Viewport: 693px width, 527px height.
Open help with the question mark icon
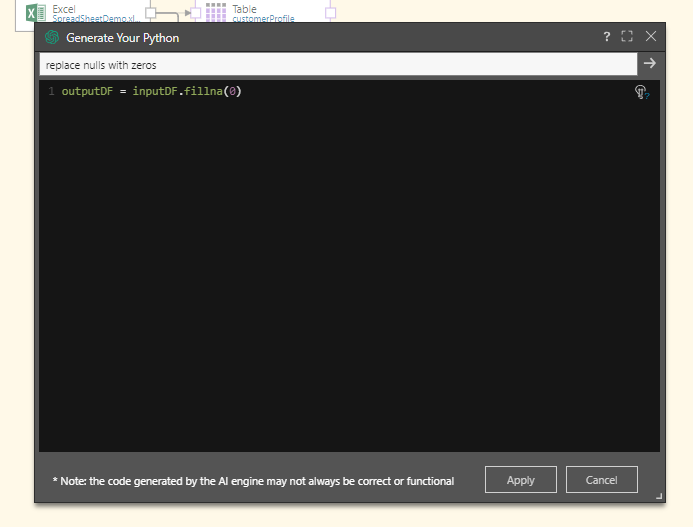coord(606,37)
